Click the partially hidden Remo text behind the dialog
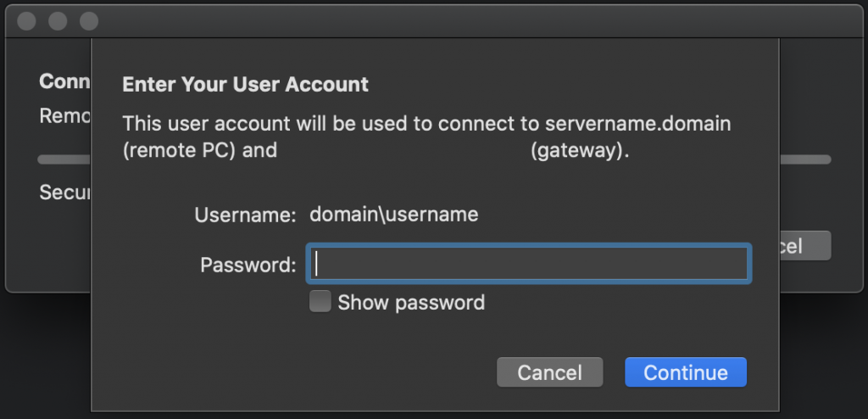The image size is (868, 419). click(64, 116)
